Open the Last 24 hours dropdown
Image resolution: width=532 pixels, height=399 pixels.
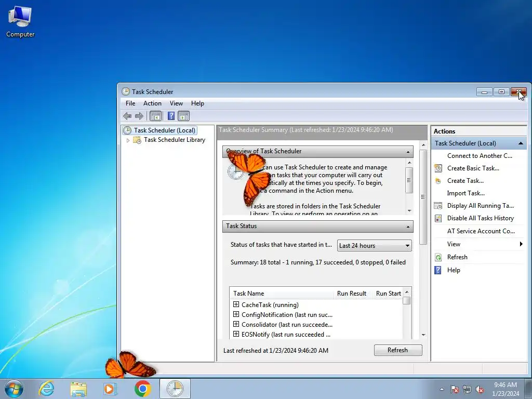click(x=374, y=246)
